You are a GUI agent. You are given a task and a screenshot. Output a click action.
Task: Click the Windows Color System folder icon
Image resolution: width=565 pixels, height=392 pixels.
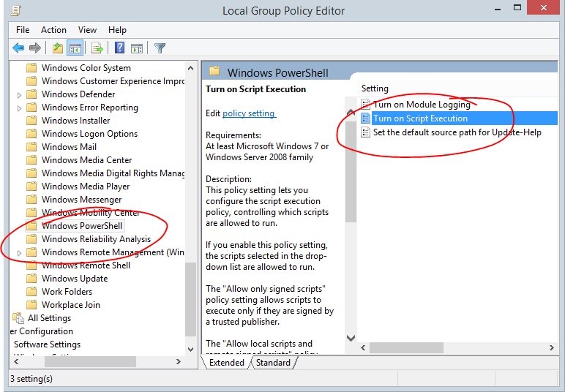click(31, 68)
